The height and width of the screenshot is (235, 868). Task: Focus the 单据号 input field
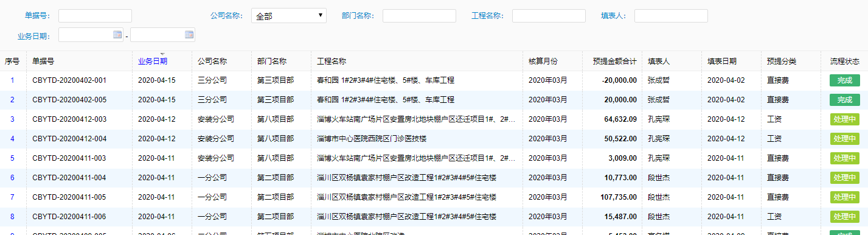tap(95, 16)
